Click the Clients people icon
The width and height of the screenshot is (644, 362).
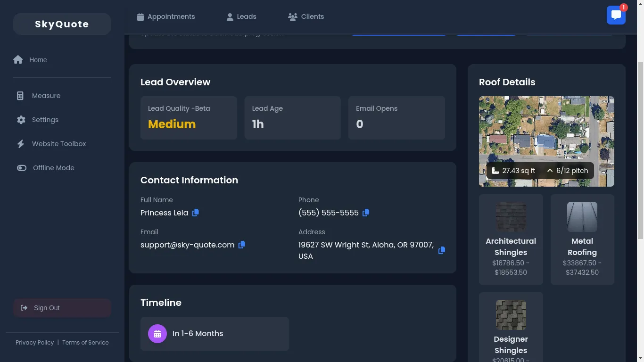(x=293, y=16)
